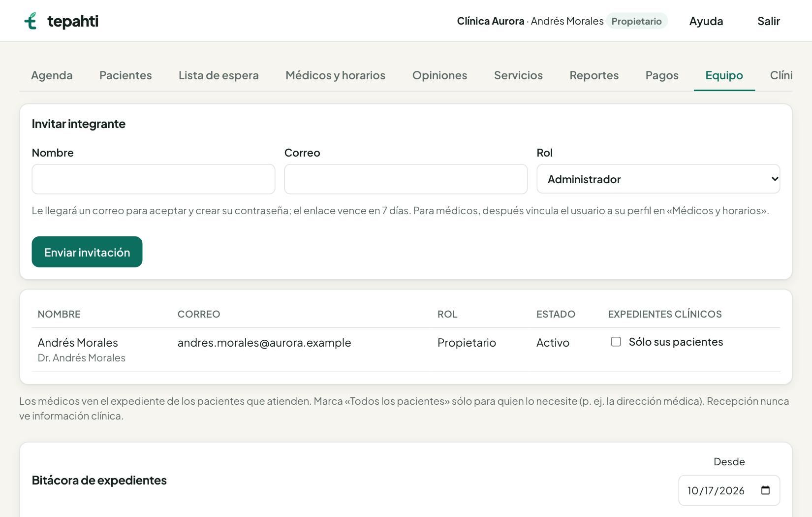Open the Agenda tab
The width and height of the screenshot is (812, 517).
pos(52,75)
